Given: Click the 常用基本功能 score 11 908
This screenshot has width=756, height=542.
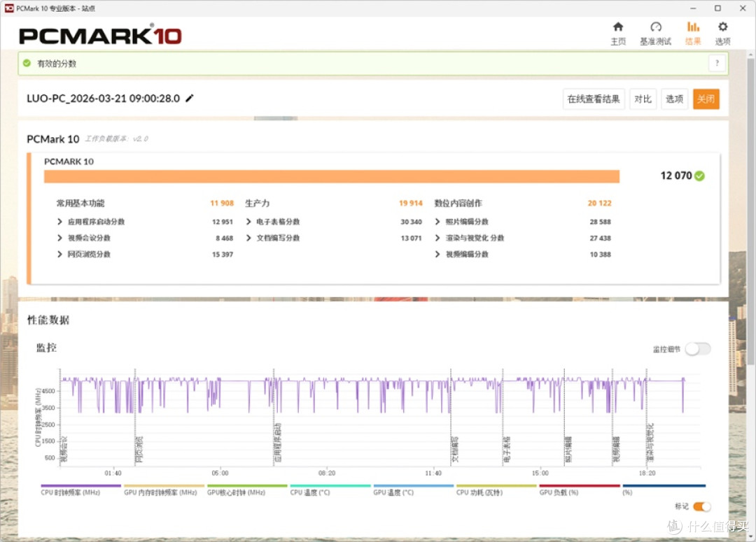Looking at the screenshot, I should [222, 204].
